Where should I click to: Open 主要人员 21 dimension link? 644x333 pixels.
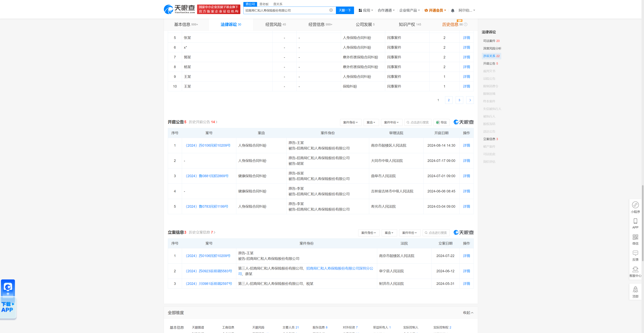[x=290, y=327]
